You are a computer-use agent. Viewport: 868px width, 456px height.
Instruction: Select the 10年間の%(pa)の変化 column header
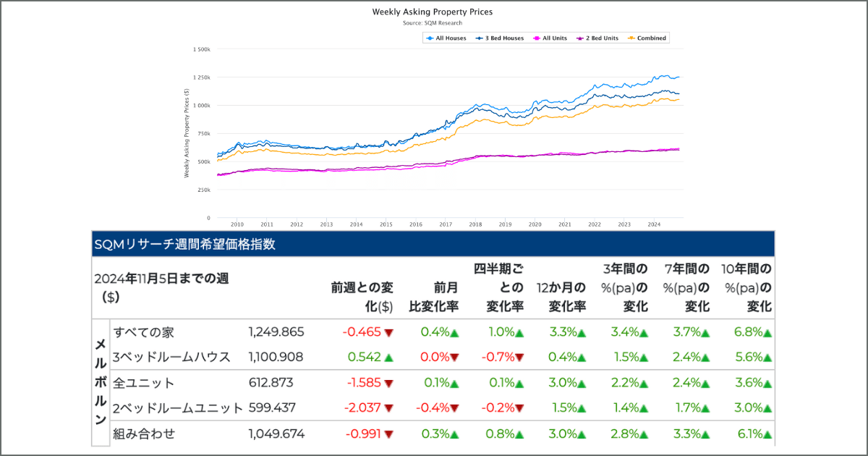point(748,287)
